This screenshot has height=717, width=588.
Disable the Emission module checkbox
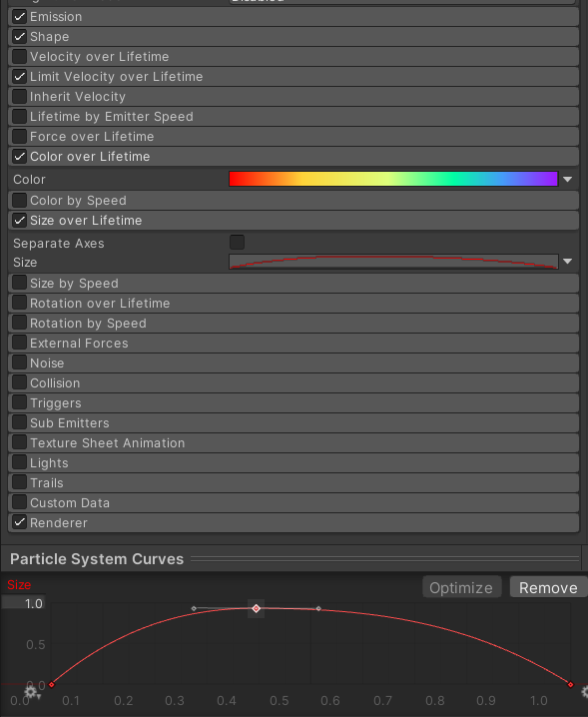tap(19, 16)
